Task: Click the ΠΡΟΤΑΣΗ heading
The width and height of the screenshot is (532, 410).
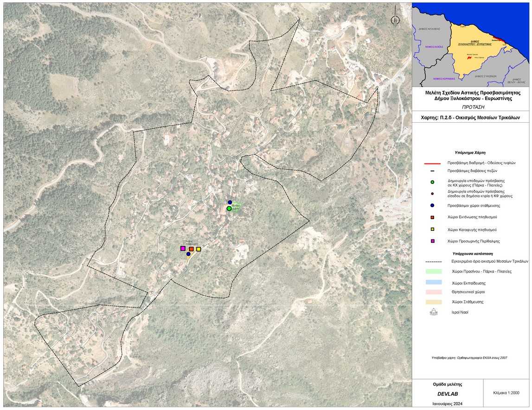Action: (x=473, y=107)
